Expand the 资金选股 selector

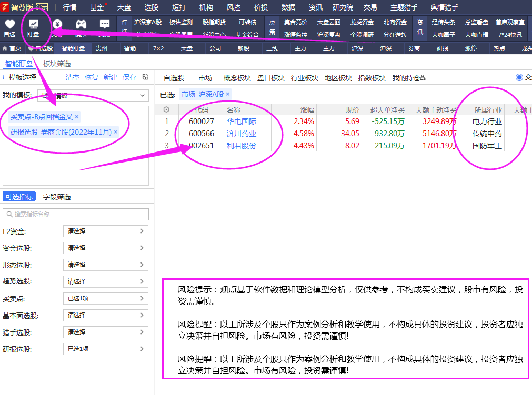(106, 248)
